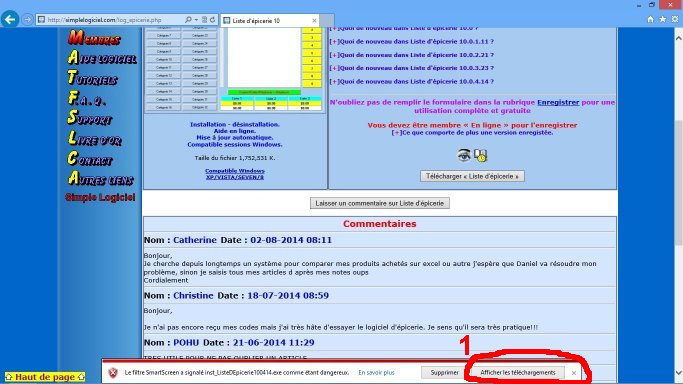The height and width of the screenshot is (384, 683).
Task: Open Favorites star icon
Action: click(x=663, y=19)
